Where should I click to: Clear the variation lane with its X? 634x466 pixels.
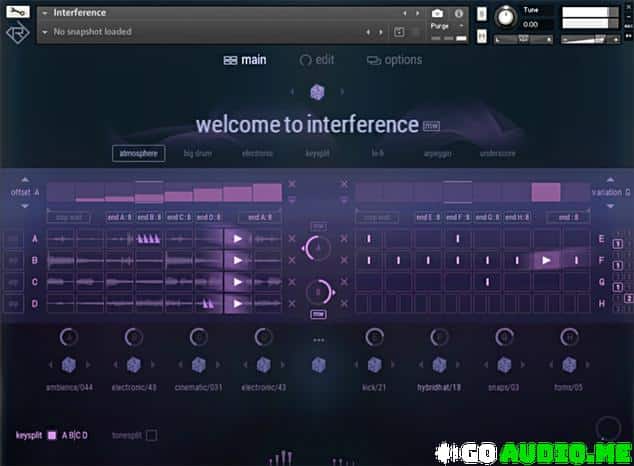[344, 184]
